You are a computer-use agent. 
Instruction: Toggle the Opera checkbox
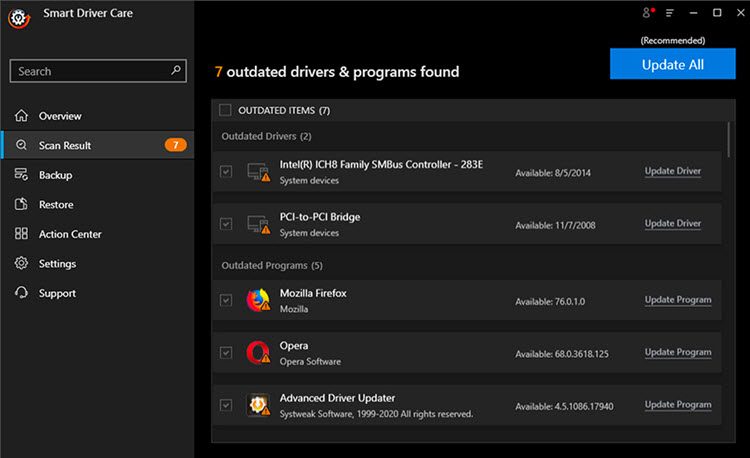[x=226, y=353]
